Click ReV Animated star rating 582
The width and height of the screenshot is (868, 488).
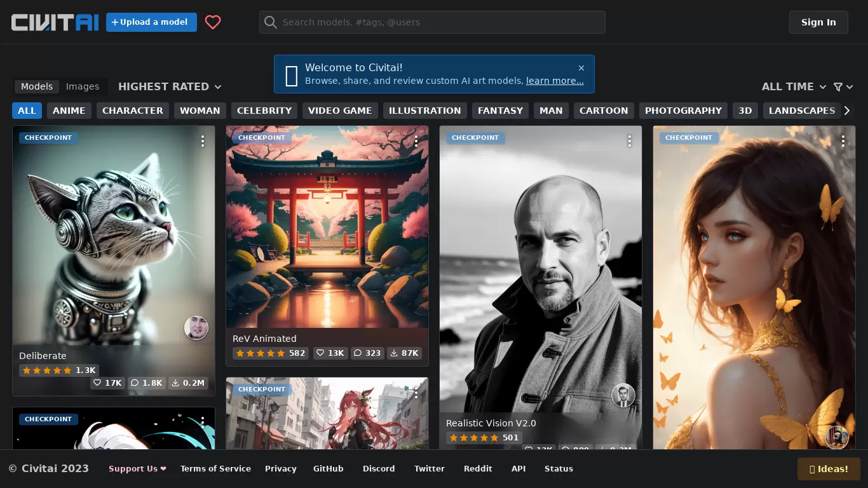[270, 353]
